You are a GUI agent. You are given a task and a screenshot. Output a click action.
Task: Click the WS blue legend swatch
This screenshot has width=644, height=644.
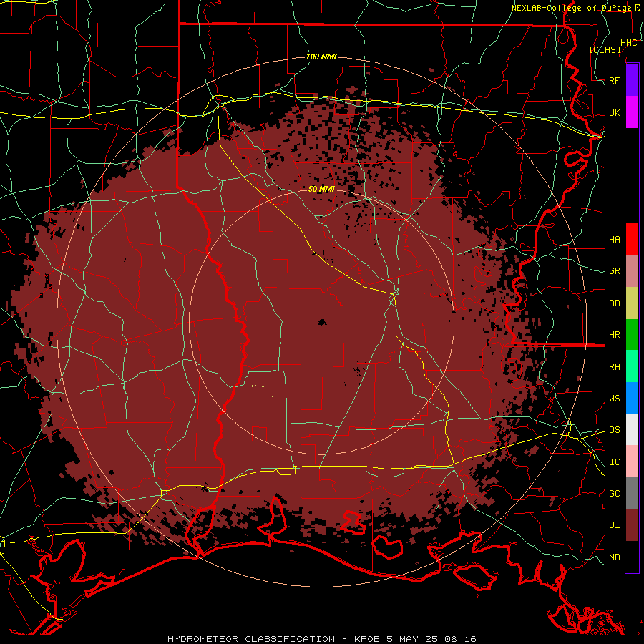(x=632, y=398)
